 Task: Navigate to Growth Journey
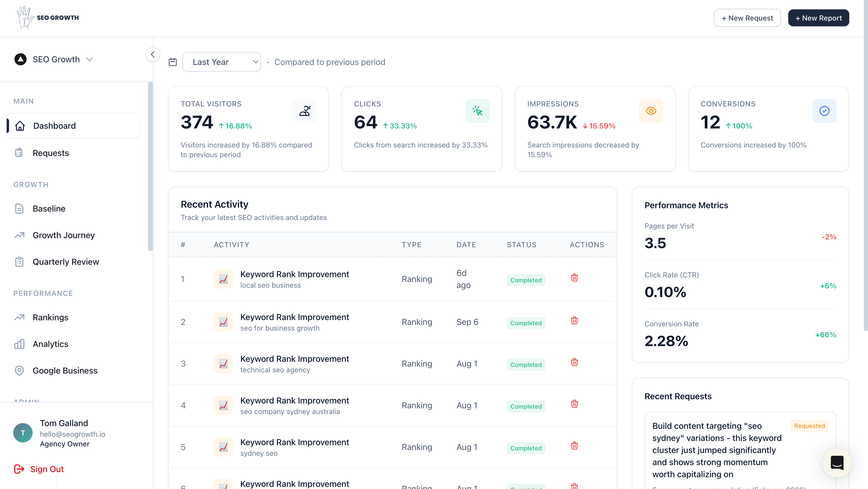73,235
